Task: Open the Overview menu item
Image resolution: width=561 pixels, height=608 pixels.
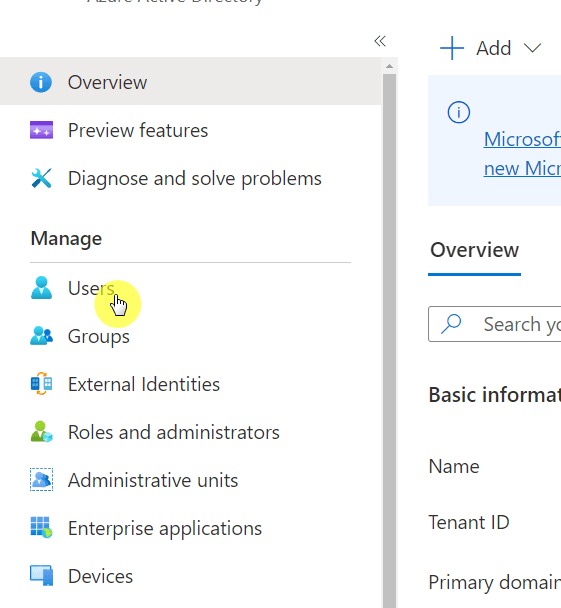Action: [x=190, y=82]
